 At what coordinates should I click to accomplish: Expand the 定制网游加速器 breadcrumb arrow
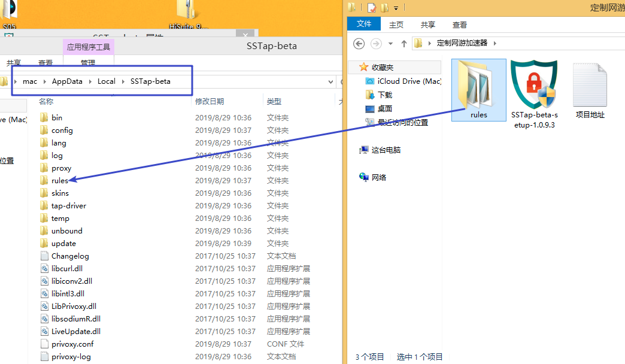pos(494,43)
